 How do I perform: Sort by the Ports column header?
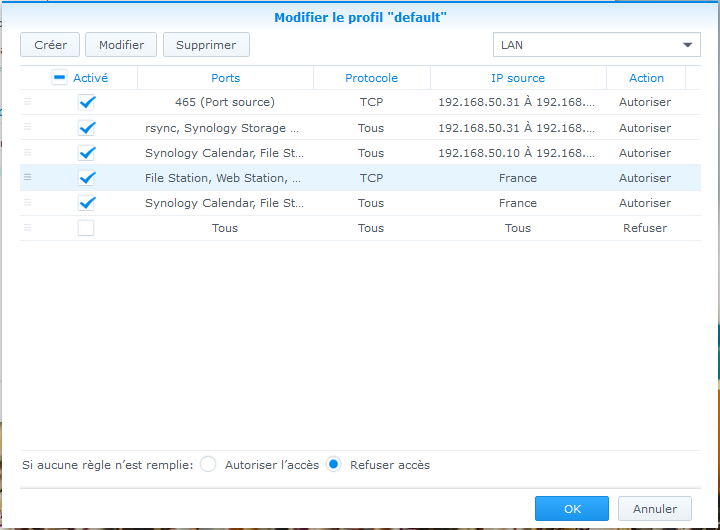tap(225, 78)
